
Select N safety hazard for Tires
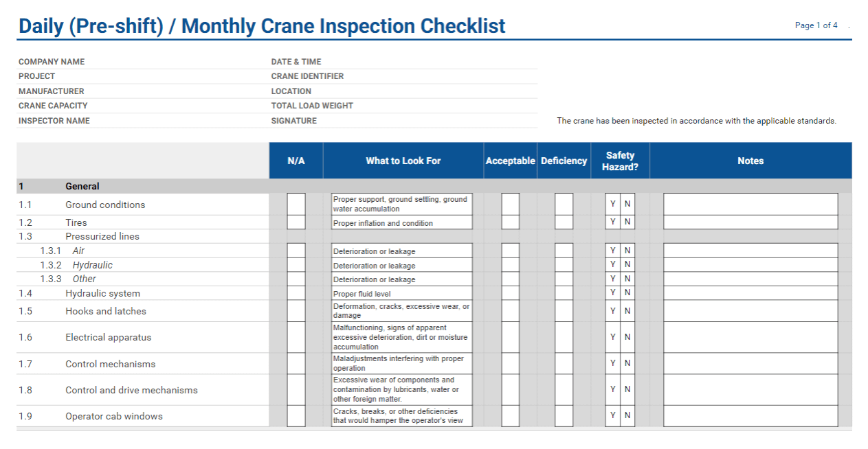tap(627, 222)
